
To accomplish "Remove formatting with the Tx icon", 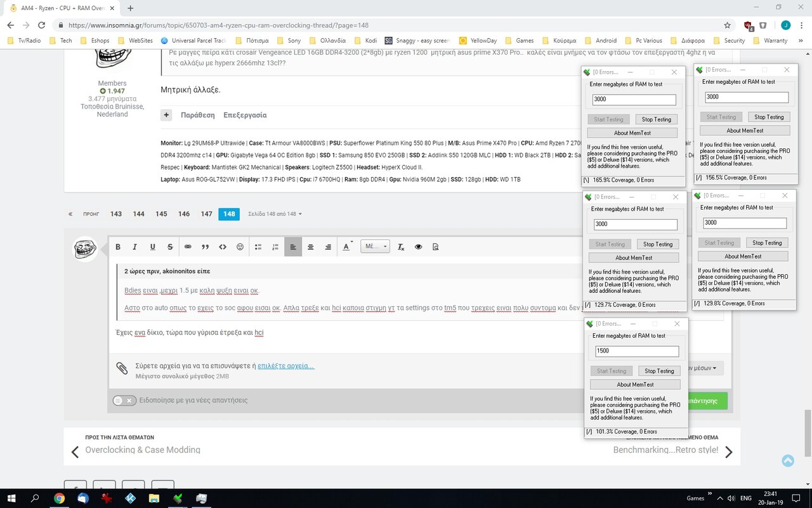I will click(x=401, y=247).
